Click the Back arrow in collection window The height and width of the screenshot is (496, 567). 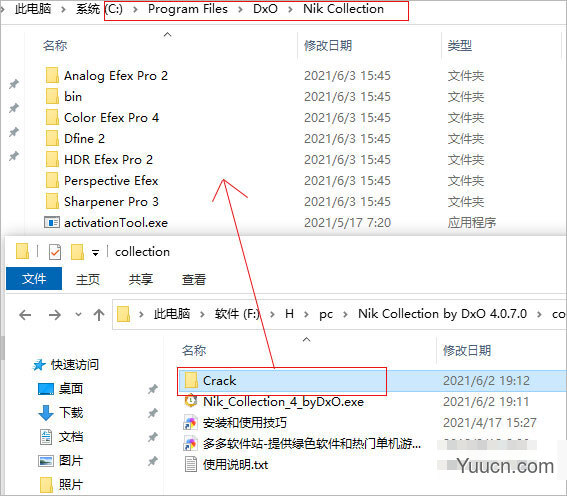tap(25, 315)
